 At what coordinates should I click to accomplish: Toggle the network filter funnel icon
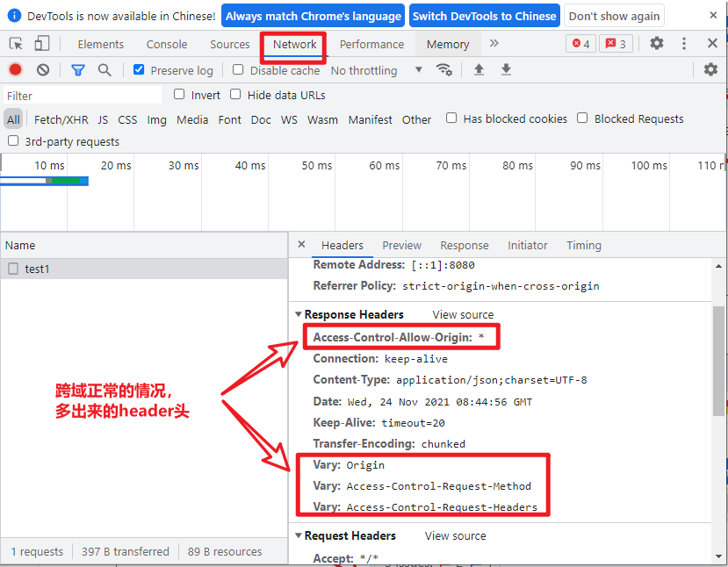point(78,70)
